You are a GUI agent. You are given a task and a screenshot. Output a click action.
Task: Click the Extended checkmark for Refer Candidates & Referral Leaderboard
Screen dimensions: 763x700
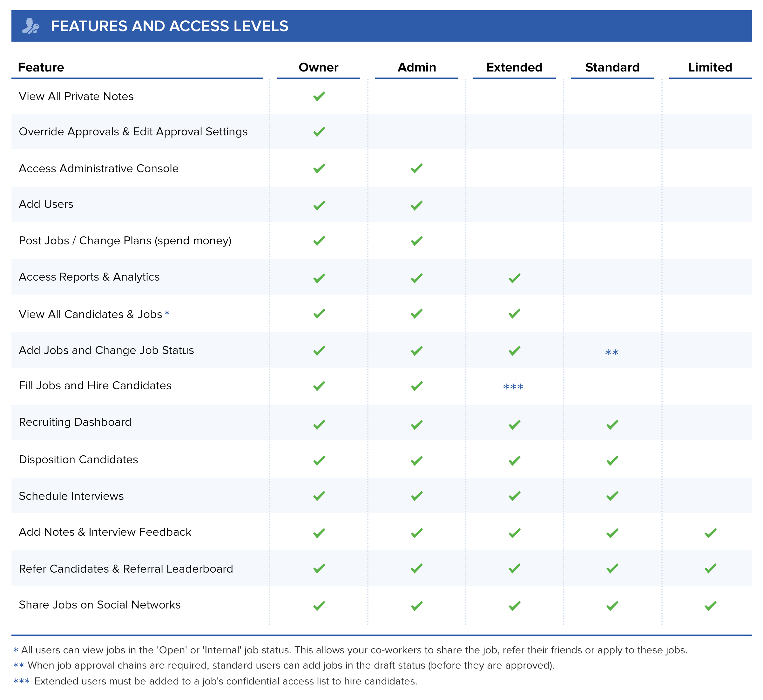pos(514,568)
